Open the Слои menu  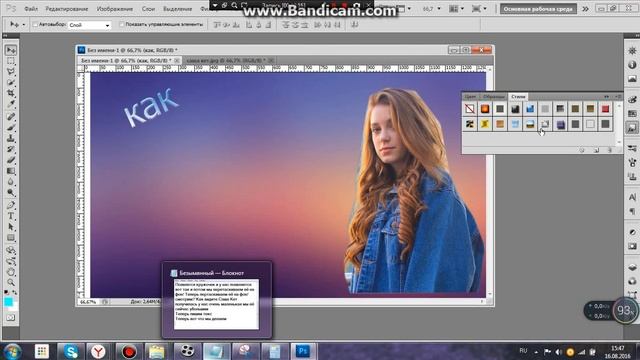tap(148, 9)
